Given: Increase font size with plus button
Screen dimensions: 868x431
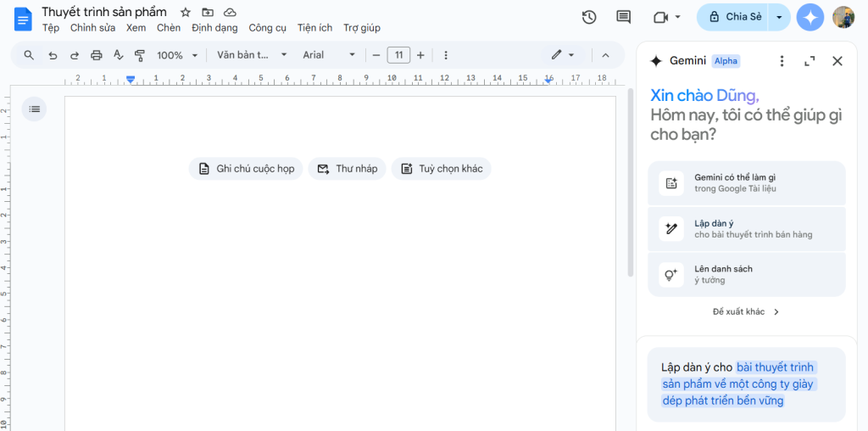Looking at the screenshot, I should click(x=420, y=55).
